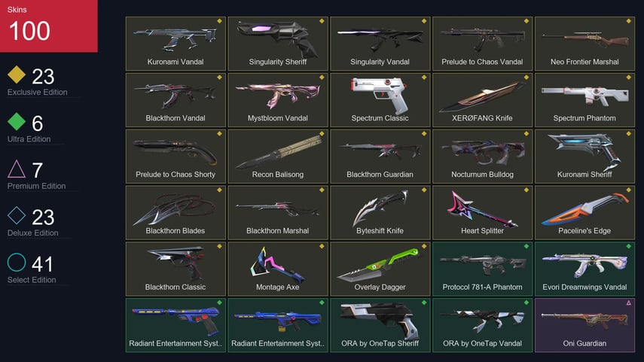Choose the Mystbloom Vandal skin tile

coord(278,100)
